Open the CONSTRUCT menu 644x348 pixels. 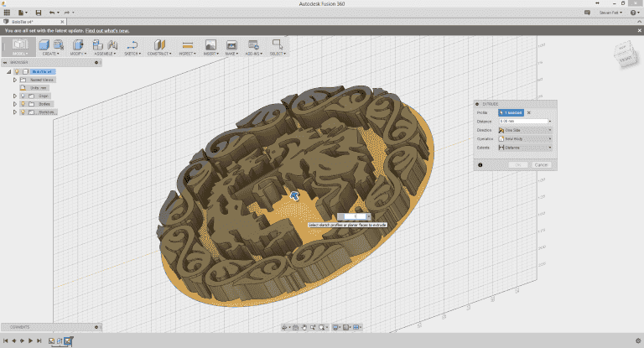(159, 54)
